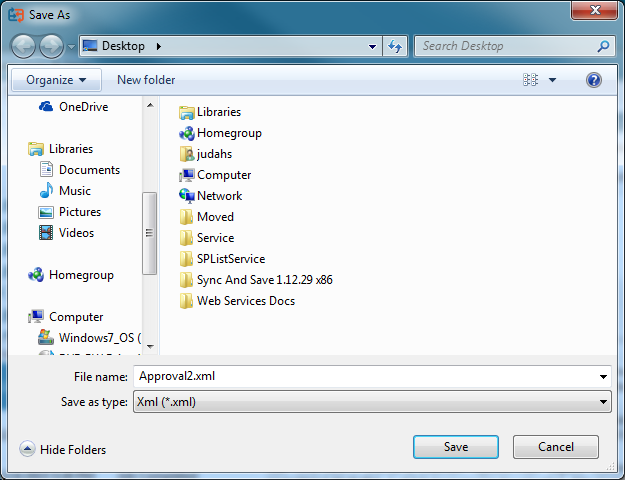Click the search magnifier icon
The image size is (625, 480).
(x=603, y=46)
